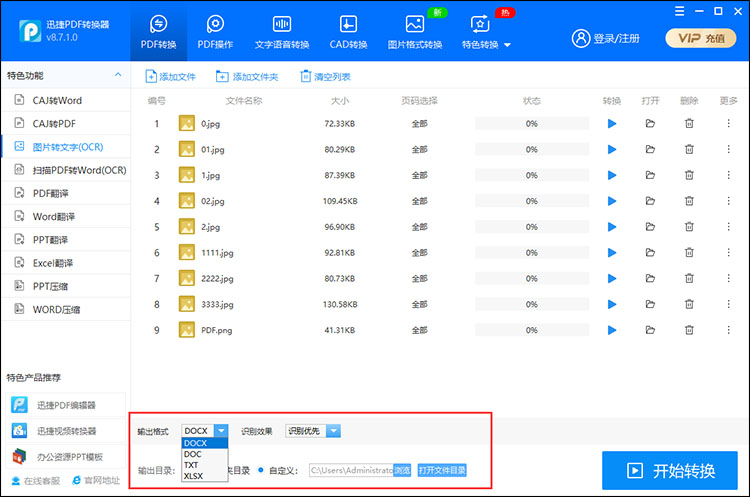Open more options for 0.jpg
The width and height of the screenshot is (750, 497).
click(x=728, y=124)
